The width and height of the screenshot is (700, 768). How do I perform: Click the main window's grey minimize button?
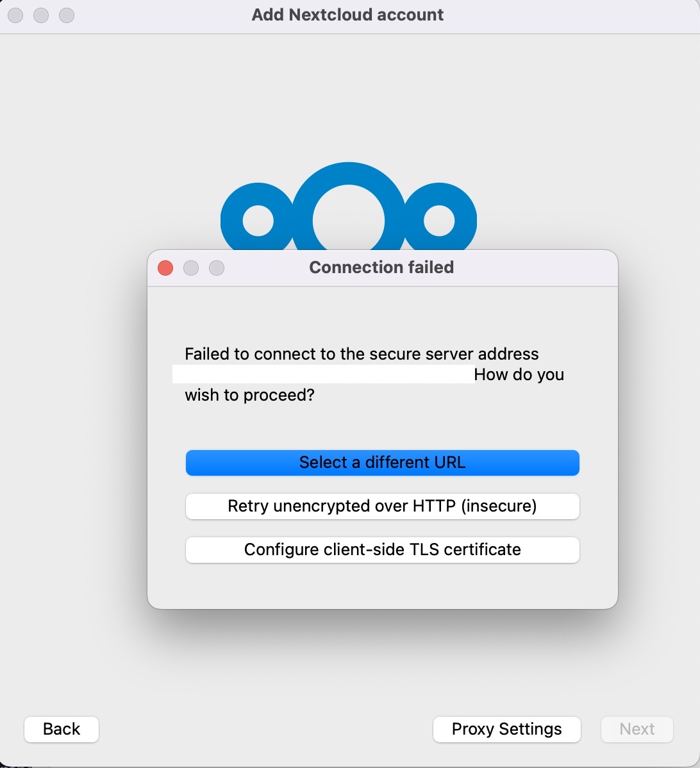click(x=41, y=15)
